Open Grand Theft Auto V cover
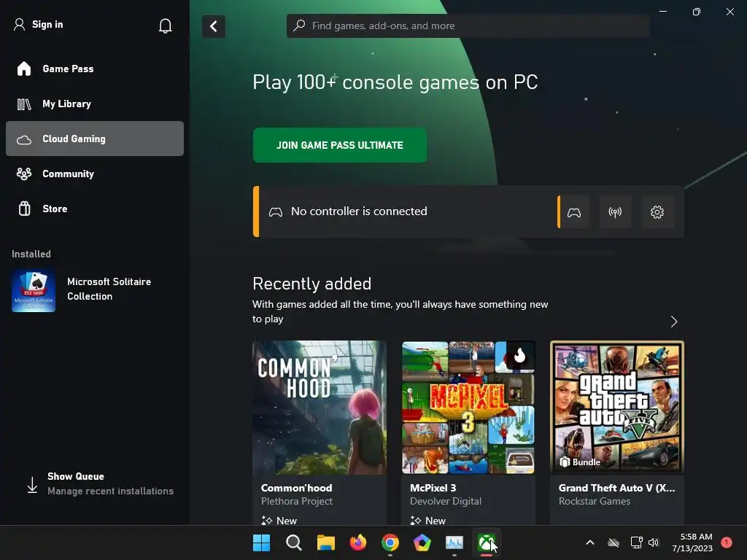The image size is (747, 560). pos(617,407)
